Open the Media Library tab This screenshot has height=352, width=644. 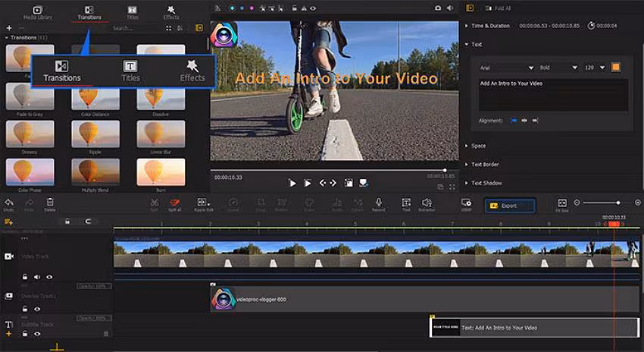pyautogui.click(x=37, y=12)
